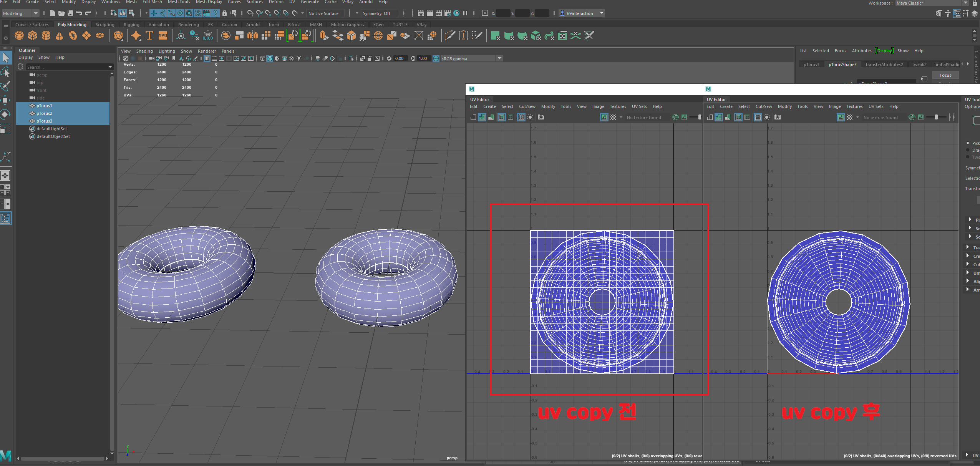Click the Focus button in Attribute Editor
The height and width of the screenshot is (466, 980).
point(945,75)
